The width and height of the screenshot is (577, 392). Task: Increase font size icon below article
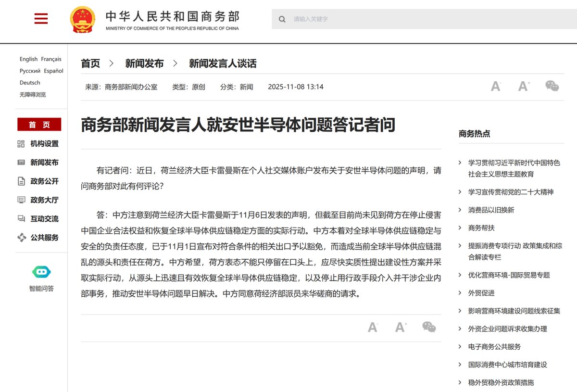[x=401, y=328]
